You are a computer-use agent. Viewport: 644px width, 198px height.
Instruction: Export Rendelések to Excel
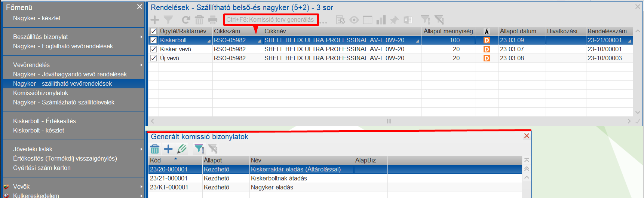(x=408, y=20)
